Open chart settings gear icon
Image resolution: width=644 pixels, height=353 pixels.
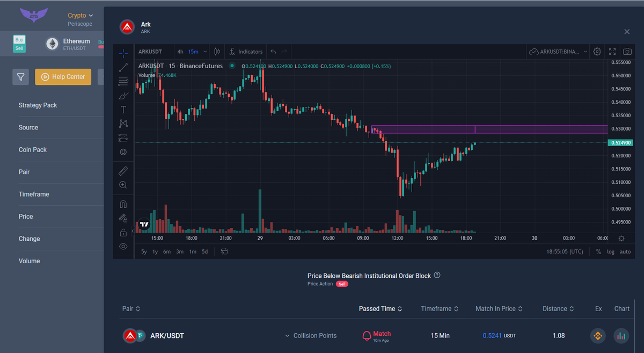(597, 52)
